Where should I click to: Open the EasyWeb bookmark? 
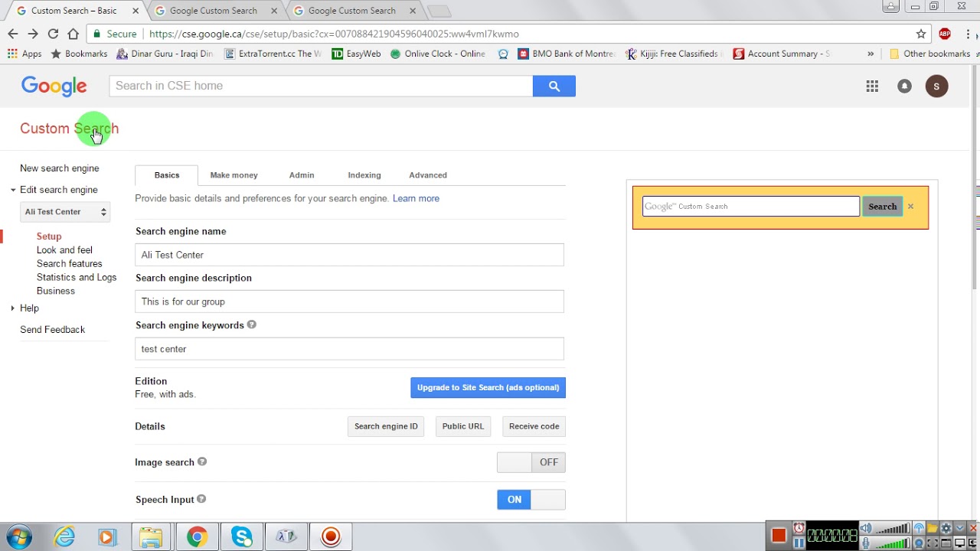coord(356,54)
